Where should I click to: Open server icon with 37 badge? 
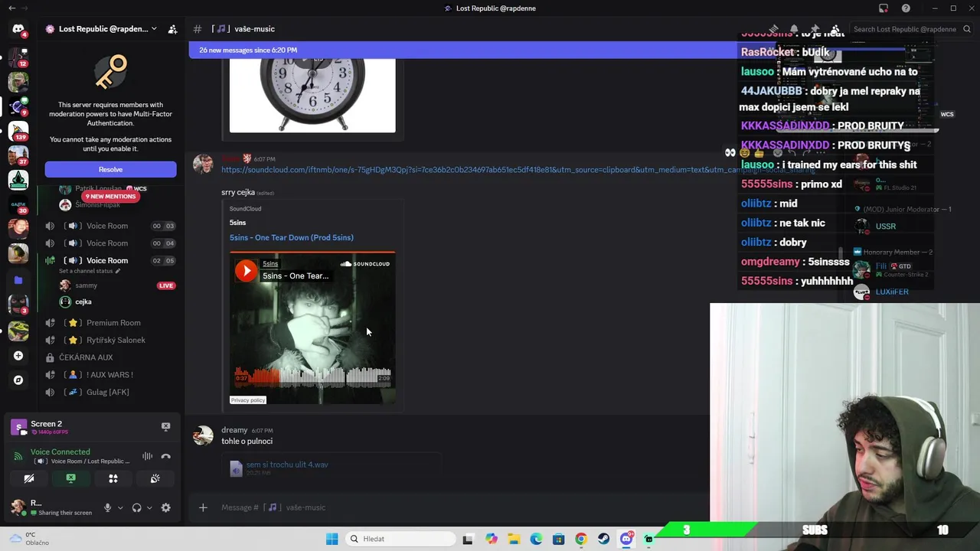[18, 155]
